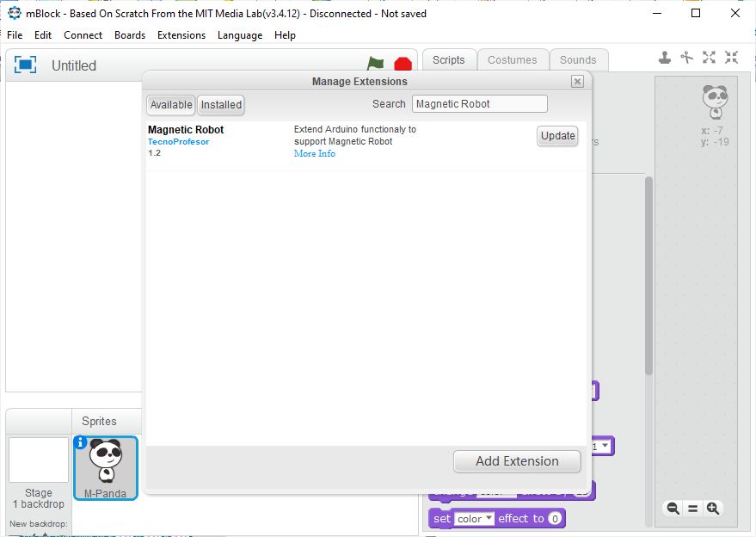This screenshot has height=537, width=756.
Task: Open M-Panda sprite info icon
Action: click(x=80, y=442)
